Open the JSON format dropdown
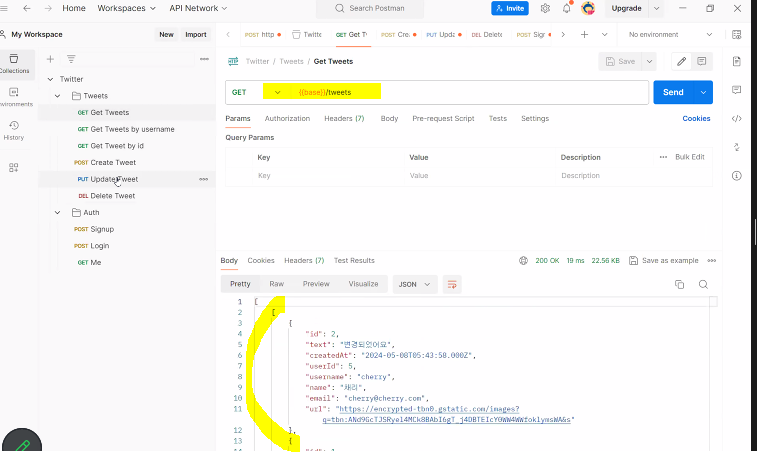This screenshot has height=452, width=757. click(415, 284)
